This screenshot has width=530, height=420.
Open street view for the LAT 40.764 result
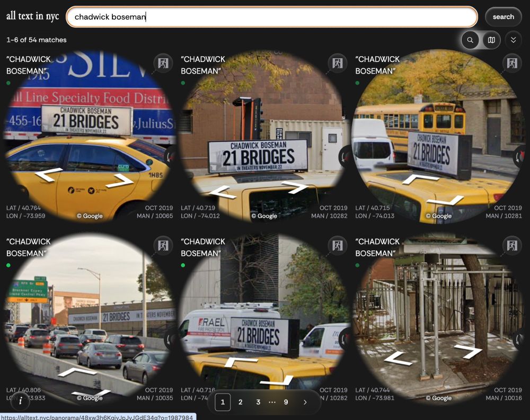pos(163,63)
